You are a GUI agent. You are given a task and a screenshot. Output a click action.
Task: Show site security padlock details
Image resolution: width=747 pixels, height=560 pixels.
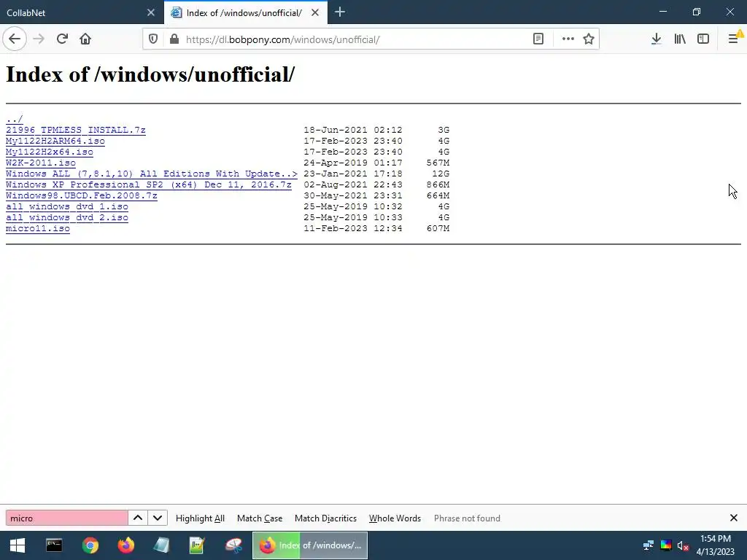tap(174, 39)
